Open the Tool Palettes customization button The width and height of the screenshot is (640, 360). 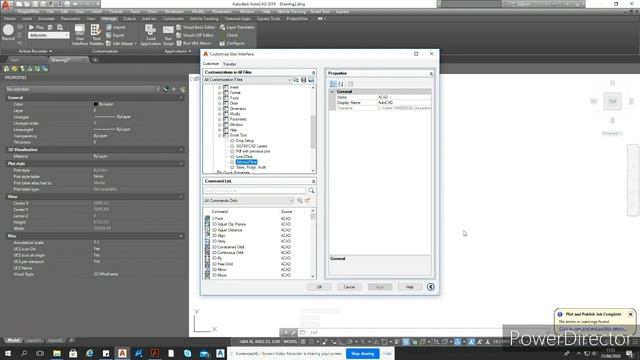(96, 35)
